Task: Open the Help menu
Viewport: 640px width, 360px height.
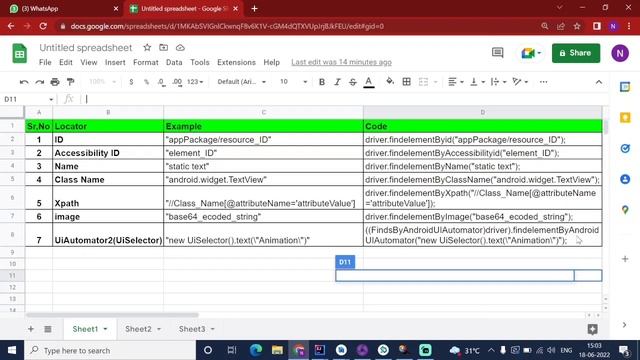Action: pos(271,62)
